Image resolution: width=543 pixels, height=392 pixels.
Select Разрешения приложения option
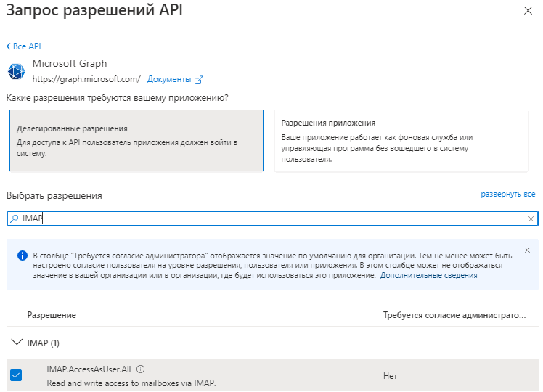pyautogui.click(x=401, y=141)
